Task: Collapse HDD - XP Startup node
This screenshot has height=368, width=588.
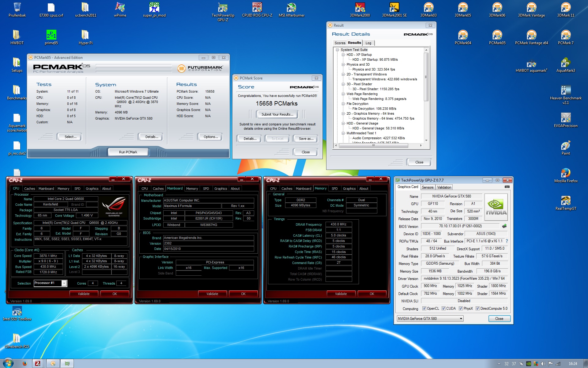Action: coord(343,55)
